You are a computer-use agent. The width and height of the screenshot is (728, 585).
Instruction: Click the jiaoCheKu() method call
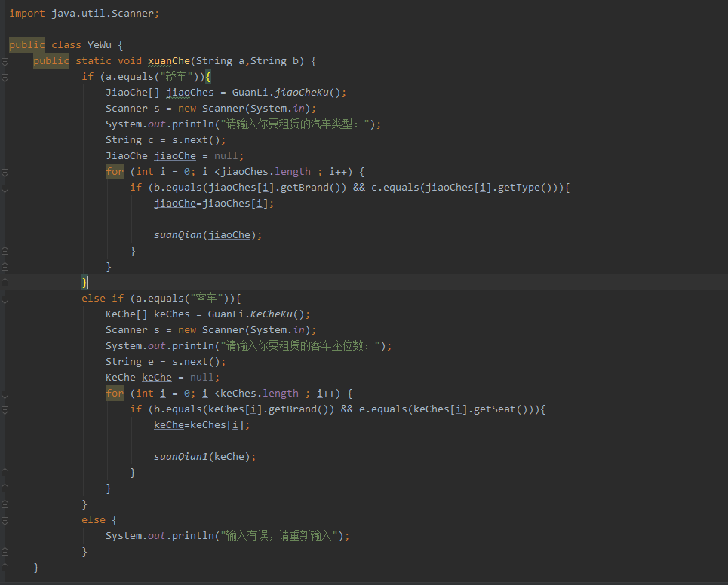308,92
